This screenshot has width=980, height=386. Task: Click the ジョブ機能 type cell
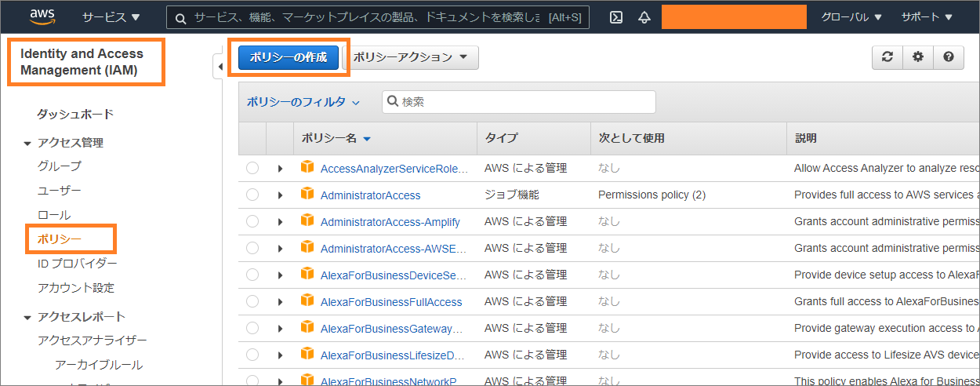[512, 195]
